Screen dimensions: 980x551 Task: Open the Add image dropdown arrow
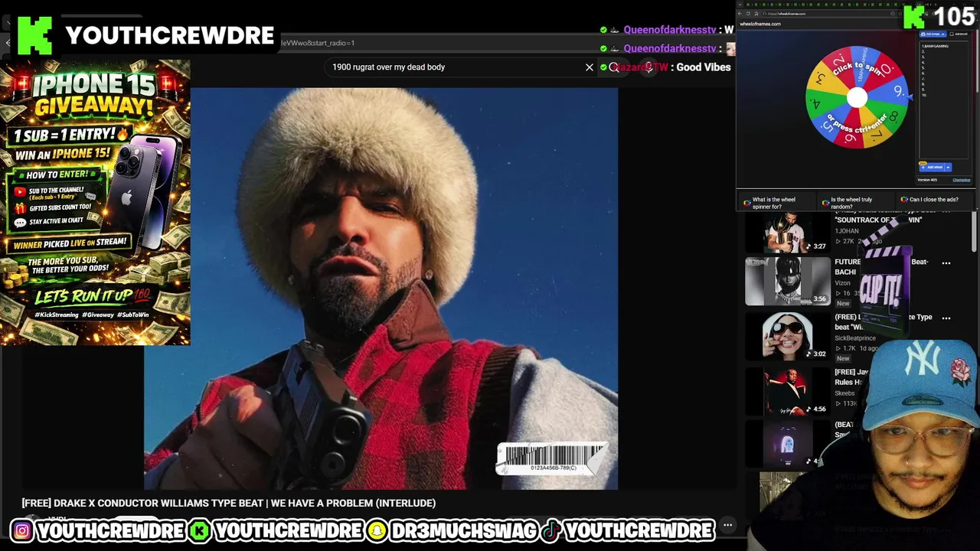pos(943,34)
